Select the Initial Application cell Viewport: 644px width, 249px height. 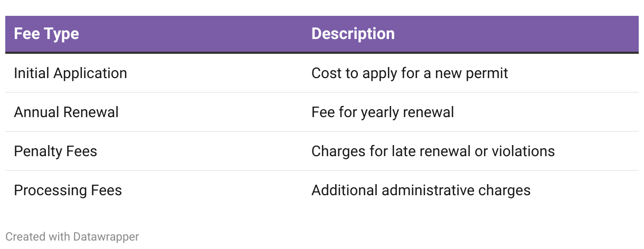[x=70, y=73]
